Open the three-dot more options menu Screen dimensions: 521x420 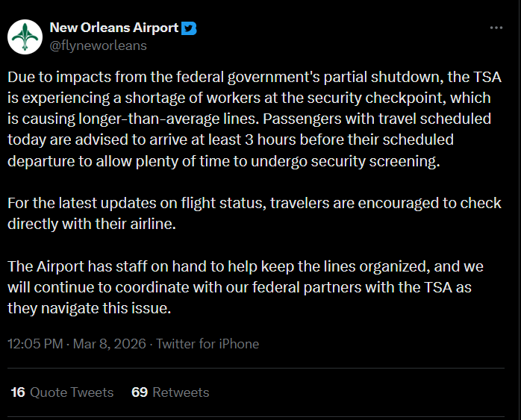(496, 28)
